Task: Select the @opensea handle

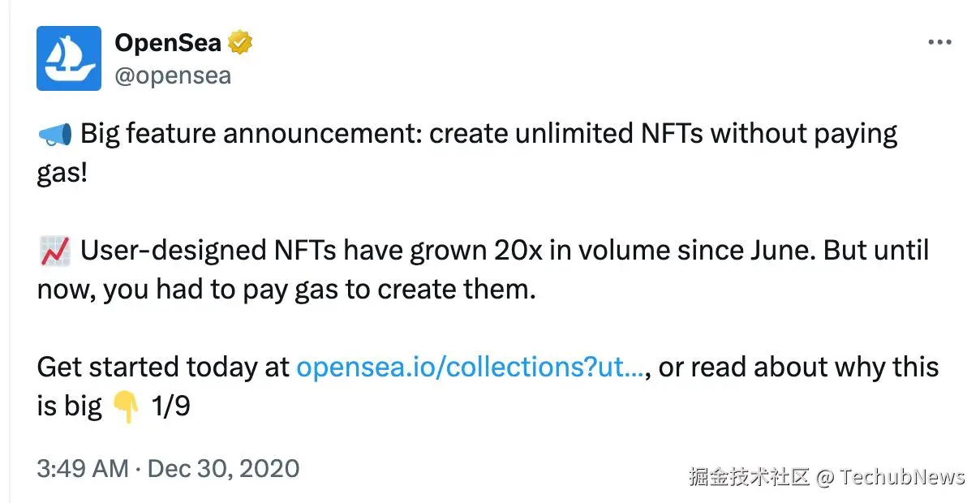Action: [173, 75]
